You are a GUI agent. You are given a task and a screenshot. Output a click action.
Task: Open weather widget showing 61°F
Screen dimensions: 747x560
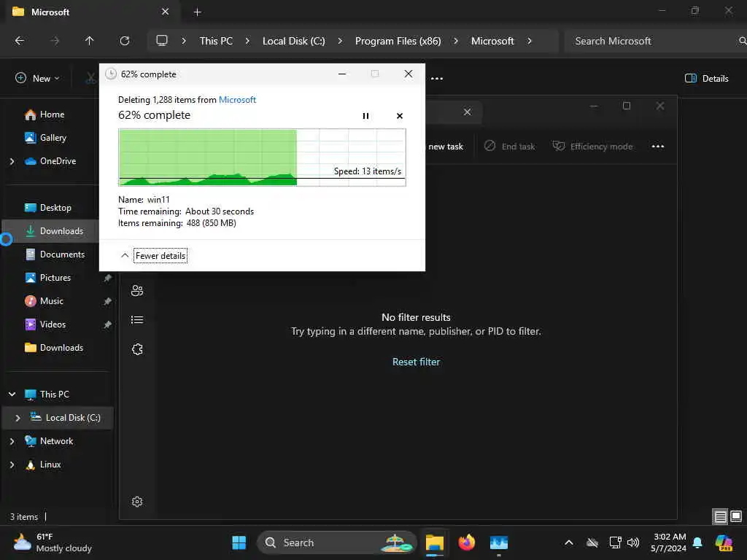pos(53,542)
